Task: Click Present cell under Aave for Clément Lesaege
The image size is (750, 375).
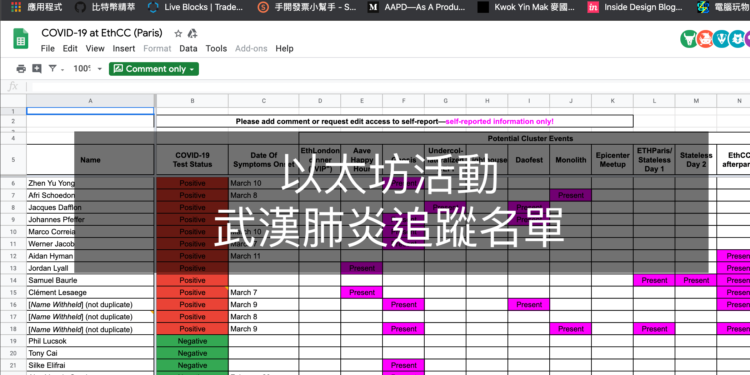Action: [362, 292]
